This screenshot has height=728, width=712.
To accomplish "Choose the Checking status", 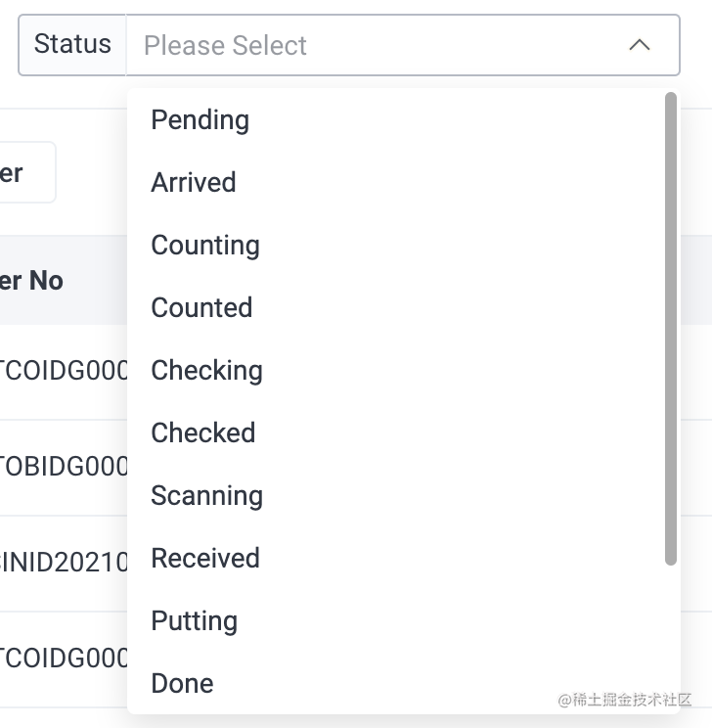I will coord(206,371).
